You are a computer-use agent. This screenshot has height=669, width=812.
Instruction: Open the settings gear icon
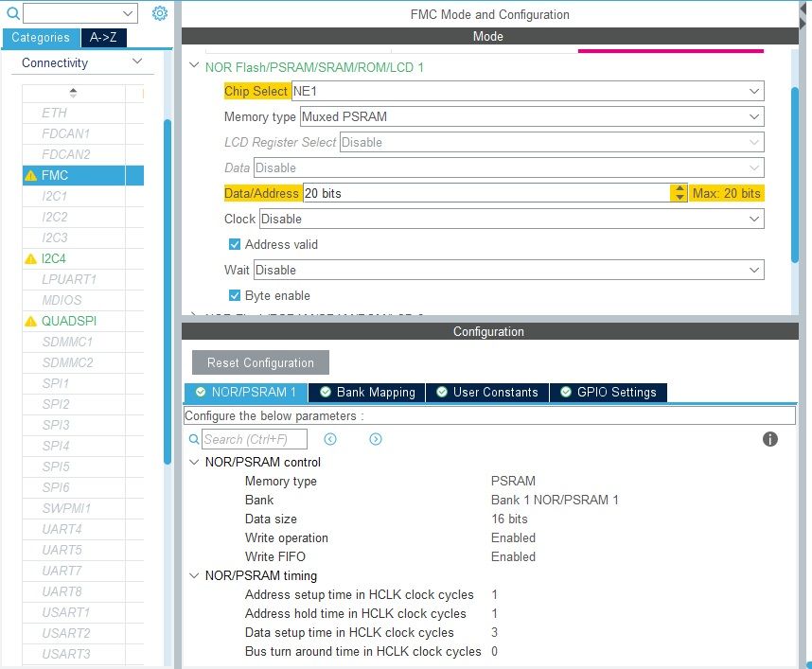coord(160,13)
